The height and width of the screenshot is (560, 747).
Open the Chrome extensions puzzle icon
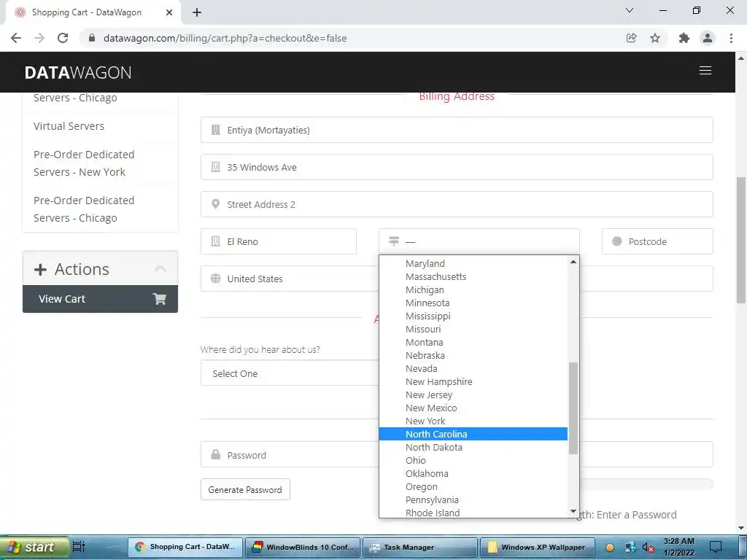pyautogui.click(x=684, y=38)
